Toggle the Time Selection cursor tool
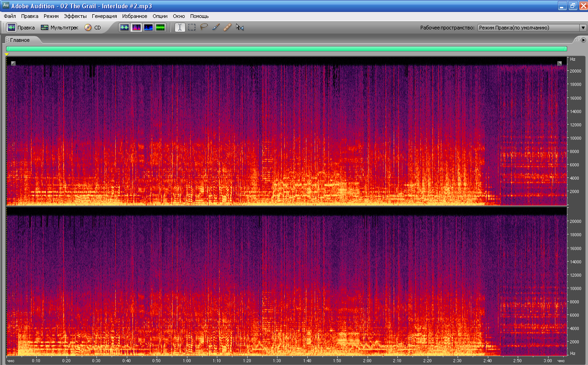 tap(180, 28)
